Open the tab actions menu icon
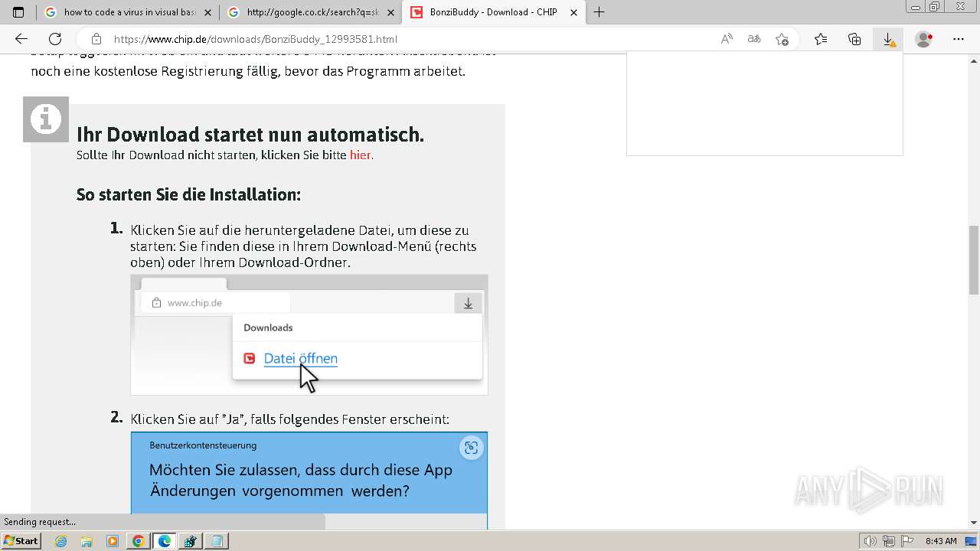Screen dimensions: 980x551 coord(18,12)
